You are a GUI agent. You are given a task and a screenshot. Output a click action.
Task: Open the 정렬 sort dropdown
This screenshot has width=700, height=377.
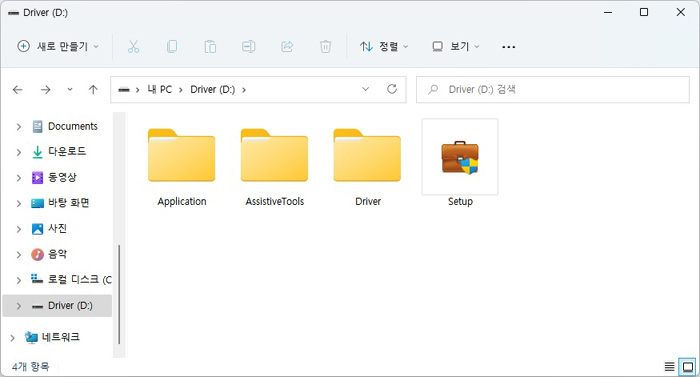(x=384, y=46)
